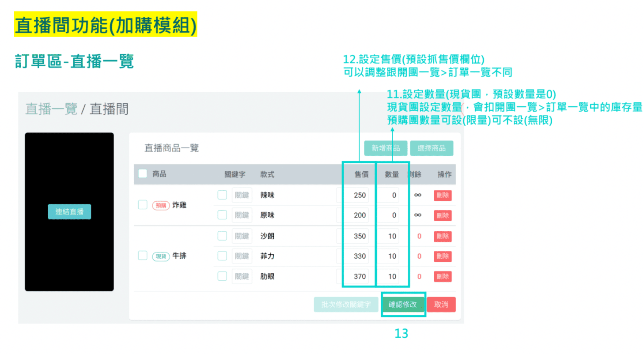Check the 肋眼 variant checkbox
The height and width of the screenshot is (354, 644).
point(222,276)
